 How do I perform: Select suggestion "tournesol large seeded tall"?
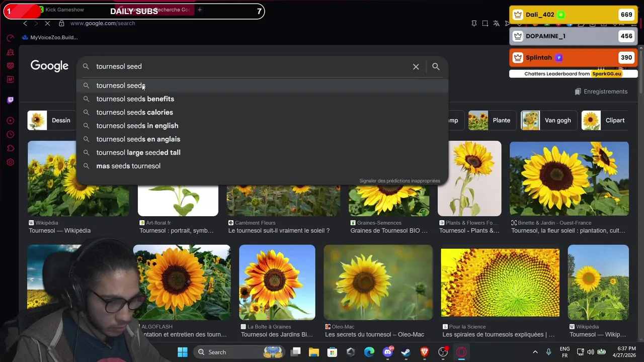click(x=262, y=152)
